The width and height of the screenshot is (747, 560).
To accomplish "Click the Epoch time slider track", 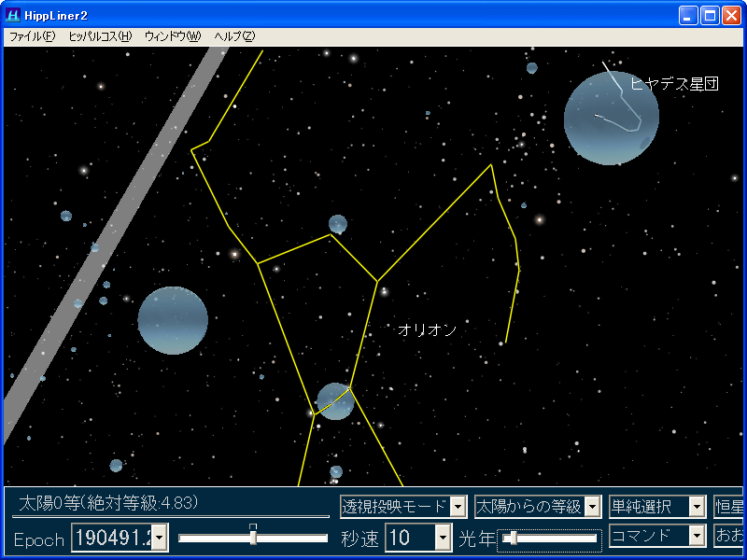I will click(x=253, y=538).
